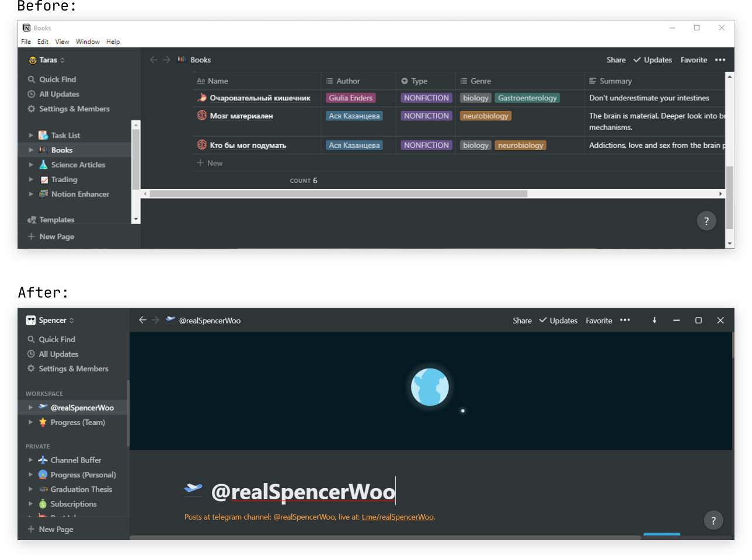Screen dimensions: 752x560
Task: Click the Summary column header
Action: click(x=654, y=81)
